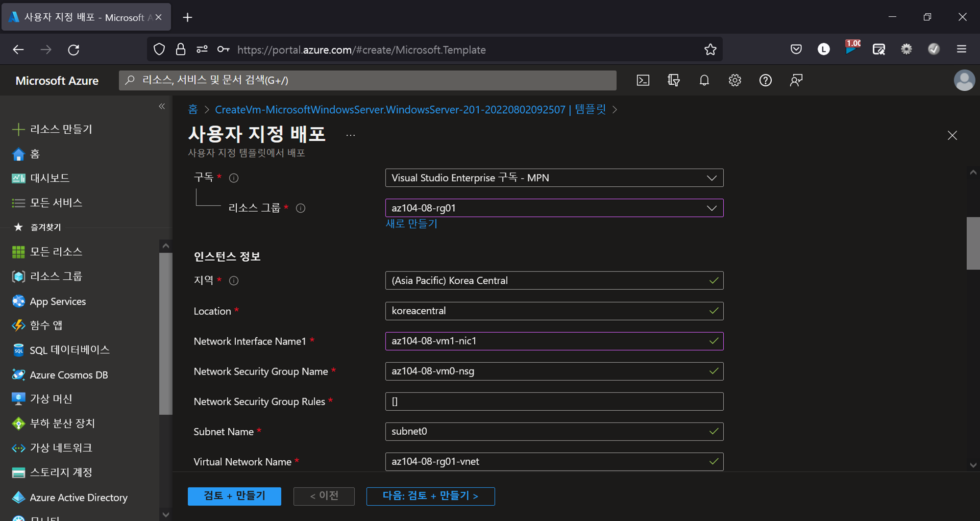
Task: Open directory and subscription filter icon
Action: [x=674, y=80]
